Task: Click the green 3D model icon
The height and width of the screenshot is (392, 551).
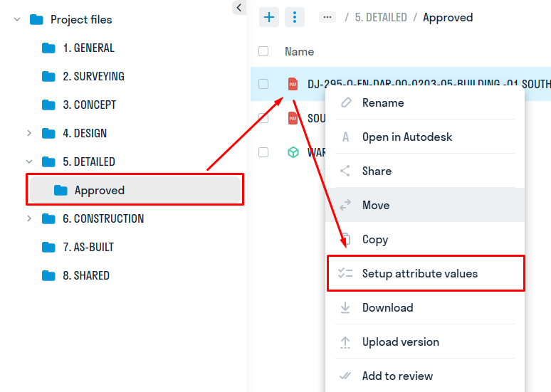Action: pyautogui.click(x=293, y=152)
